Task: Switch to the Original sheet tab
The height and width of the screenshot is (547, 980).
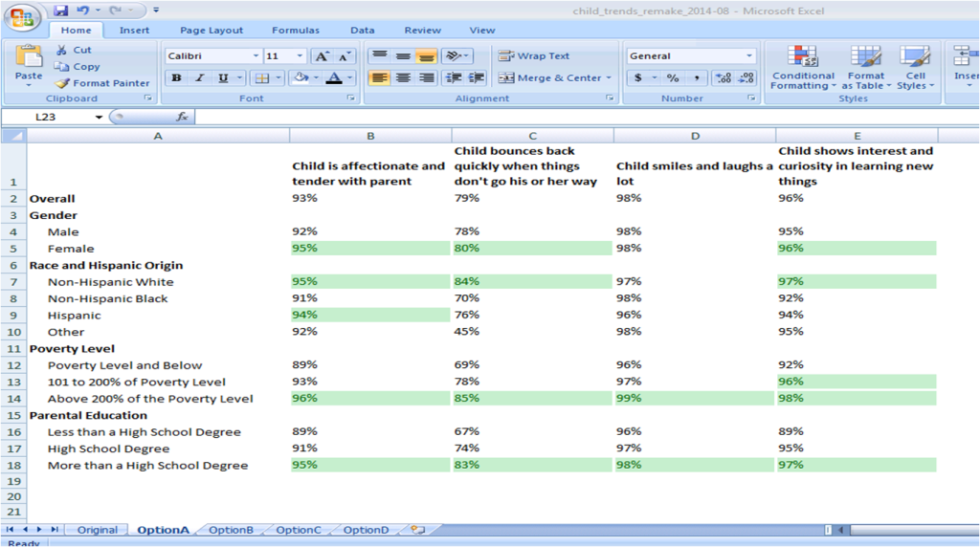Action: [97, 530]
